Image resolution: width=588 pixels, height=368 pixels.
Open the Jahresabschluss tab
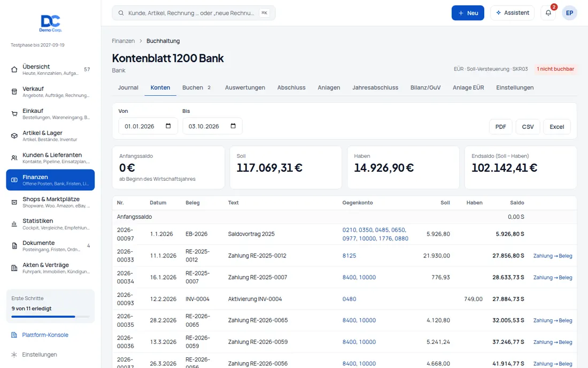[375, 87]
